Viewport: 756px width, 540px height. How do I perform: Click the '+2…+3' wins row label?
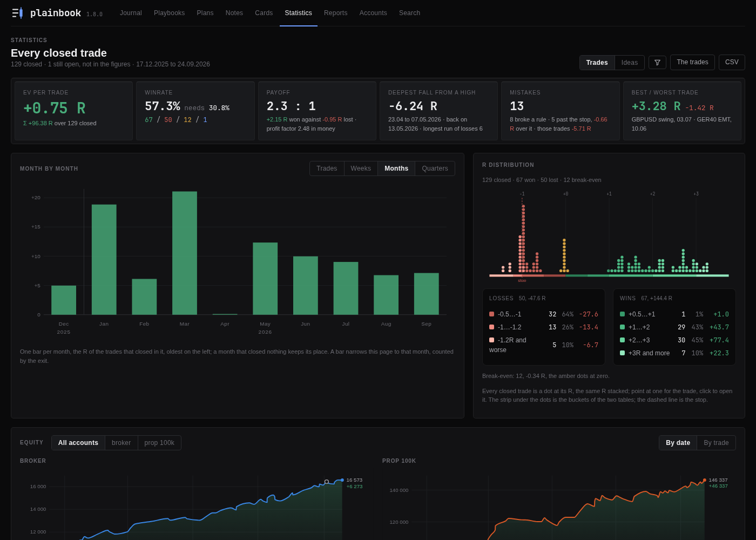[x=639, y=340]
